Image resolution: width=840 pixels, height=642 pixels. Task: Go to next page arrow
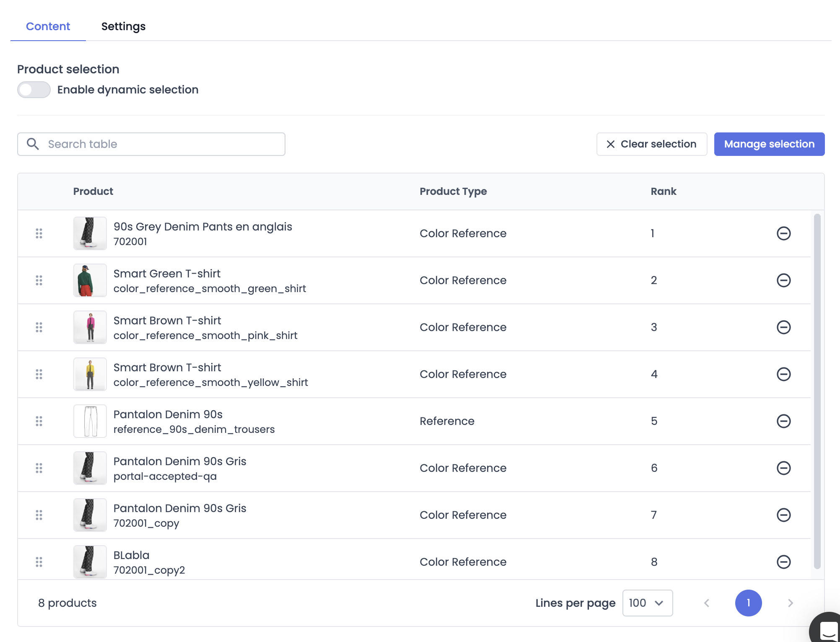tap(791, 603)
